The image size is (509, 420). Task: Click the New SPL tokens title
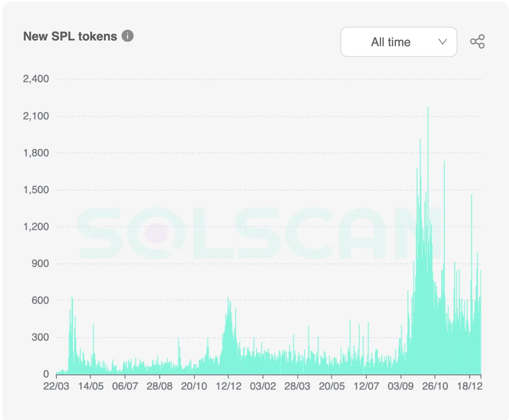tap(70, 36)
